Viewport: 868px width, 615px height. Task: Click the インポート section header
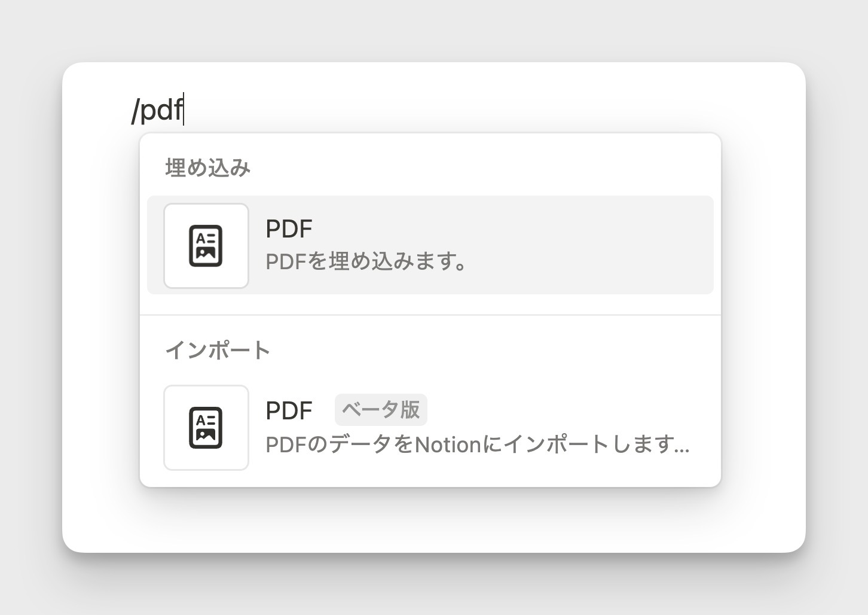(218, 350)
